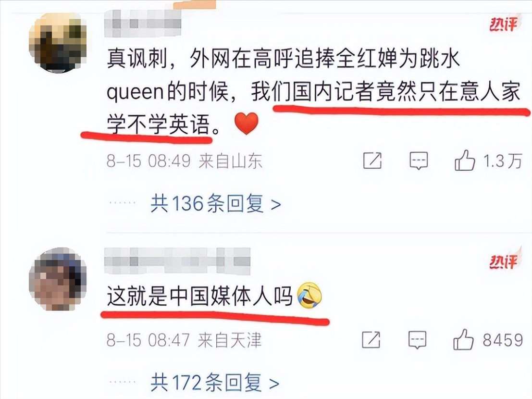This screenshot has width=532, height=399.
Task: Tap the red heart emoji
Action: point(247,124)
